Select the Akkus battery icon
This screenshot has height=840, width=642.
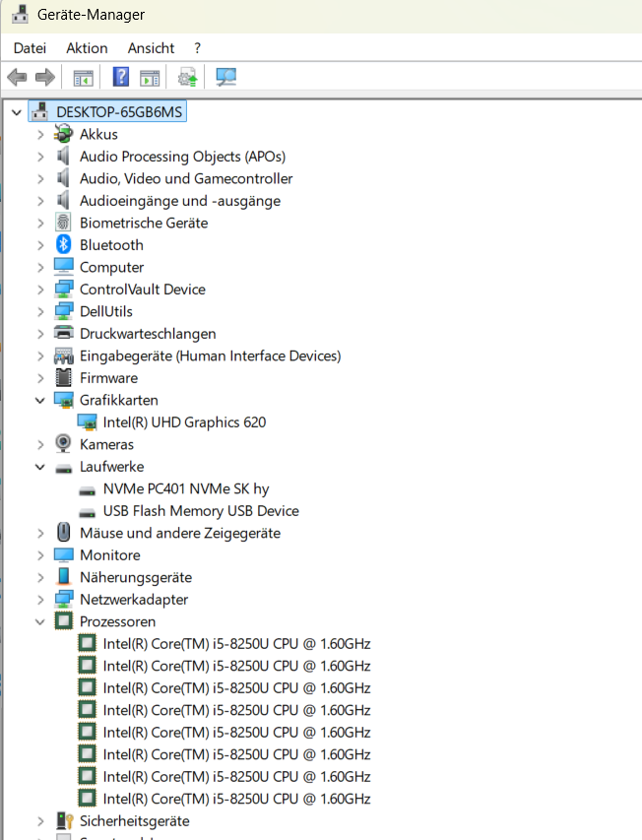click(63, 134)
